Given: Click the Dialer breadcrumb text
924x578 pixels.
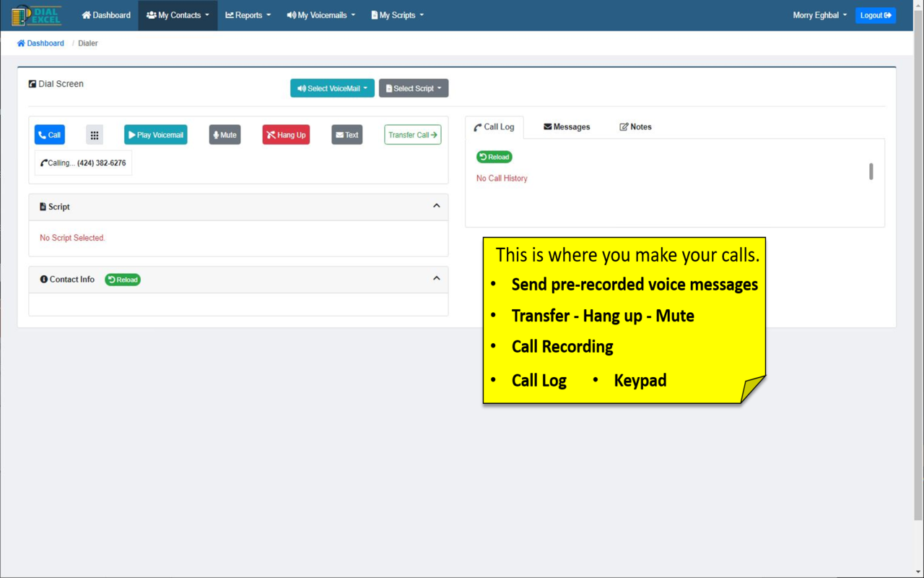Looking at the screenshot, I should point(88,43).
